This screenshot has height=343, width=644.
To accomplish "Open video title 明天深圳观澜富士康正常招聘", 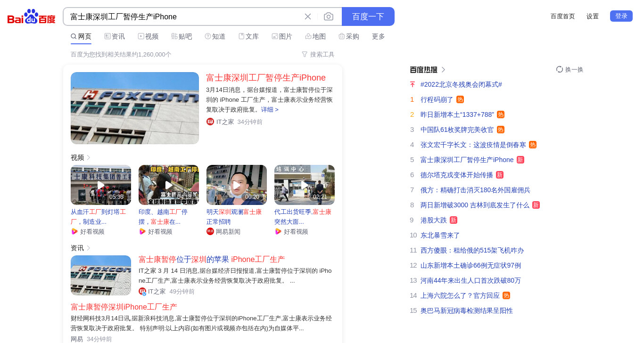I will tap(234, 217).
